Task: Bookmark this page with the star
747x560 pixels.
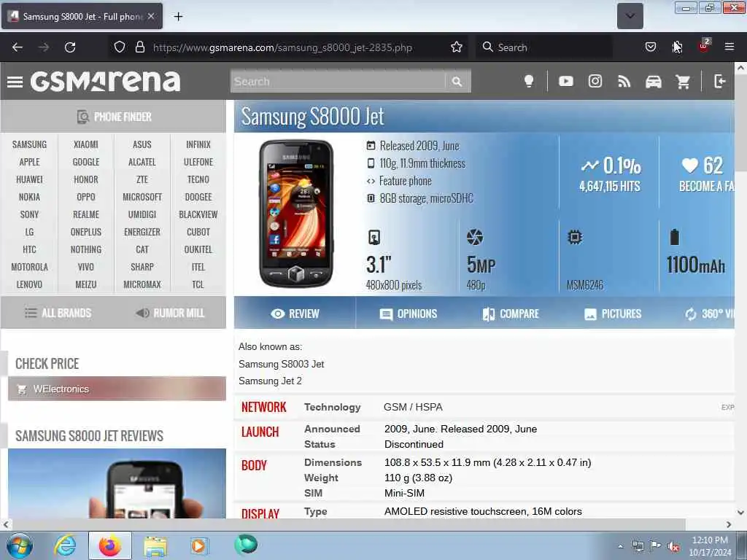Action: click(x=457, y=47)
